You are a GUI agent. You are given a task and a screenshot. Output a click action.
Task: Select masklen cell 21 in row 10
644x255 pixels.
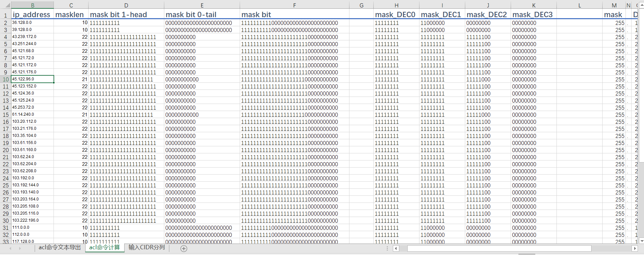(x=71, y=79)
